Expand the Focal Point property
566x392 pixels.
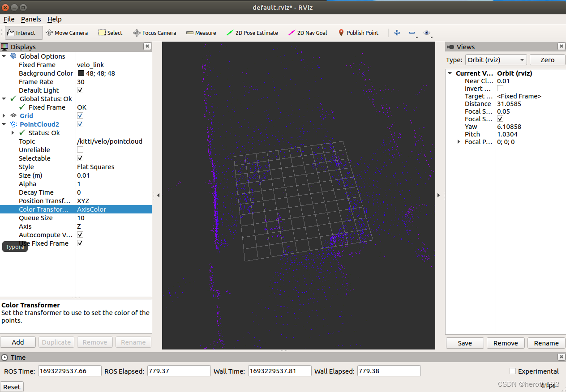(458, 142)
